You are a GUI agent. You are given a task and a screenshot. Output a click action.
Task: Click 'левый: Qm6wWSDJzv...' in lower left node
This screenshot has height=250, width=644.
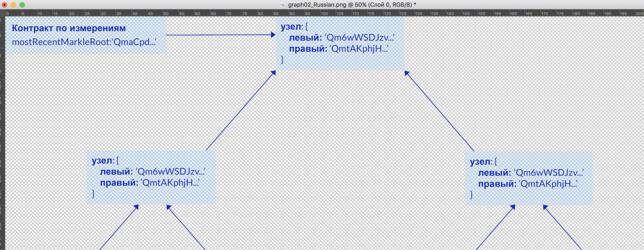[153, 172]
